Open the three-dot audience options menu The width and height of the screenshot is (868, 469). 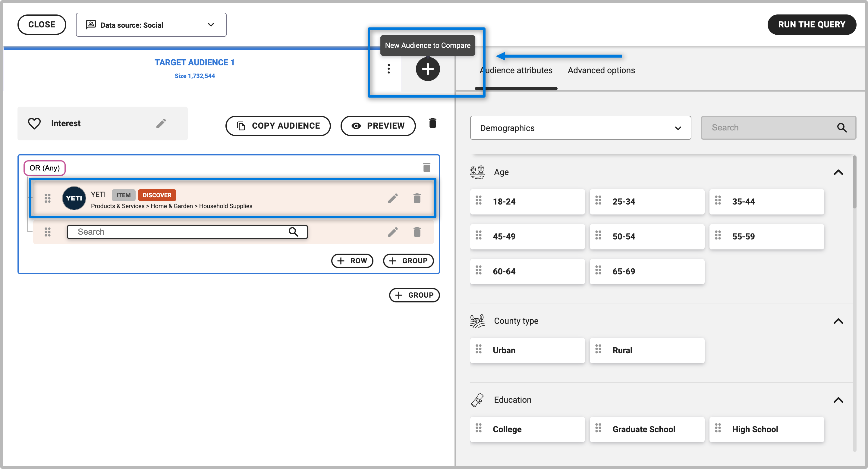388,69
